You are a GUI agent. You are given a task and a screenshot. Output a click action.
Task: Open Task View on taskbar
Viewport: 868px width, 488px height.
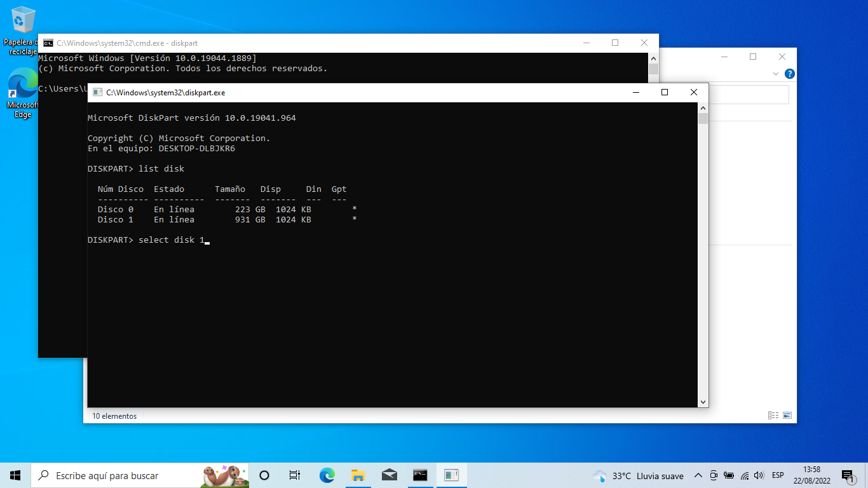click(295, 475)
